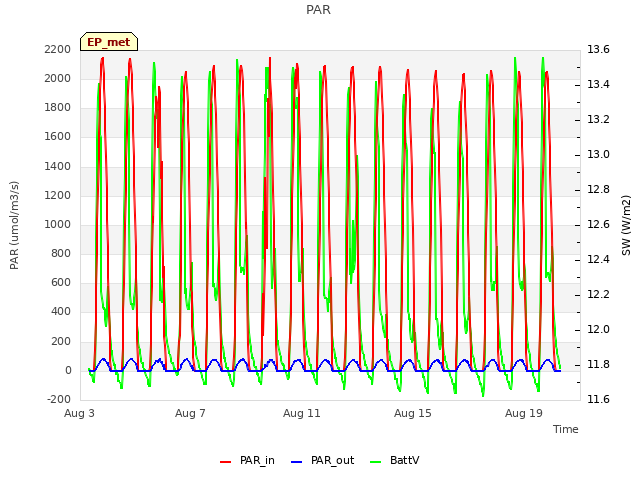Click the 1200 left-axis tick label
The width and height of the screenshot is (640, 480).
point(58,195)
